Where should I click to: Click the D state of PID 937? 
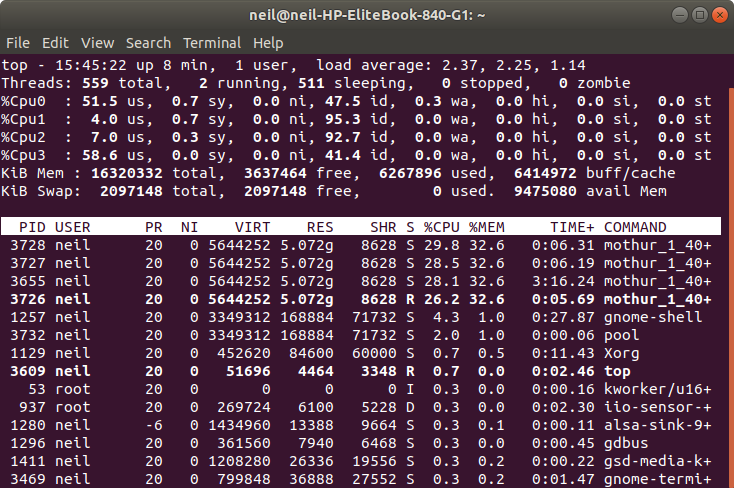(410, 407)
